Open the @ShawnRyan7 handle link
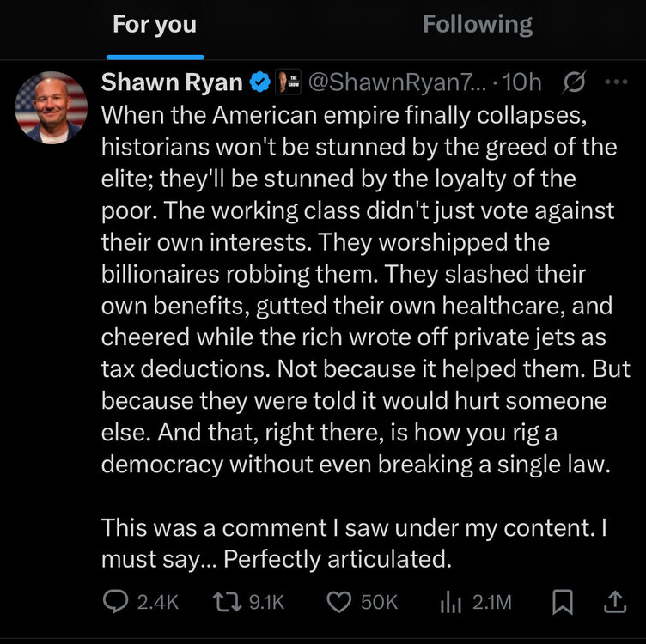Viewport: 646px width, 644px height. (395, 82)
